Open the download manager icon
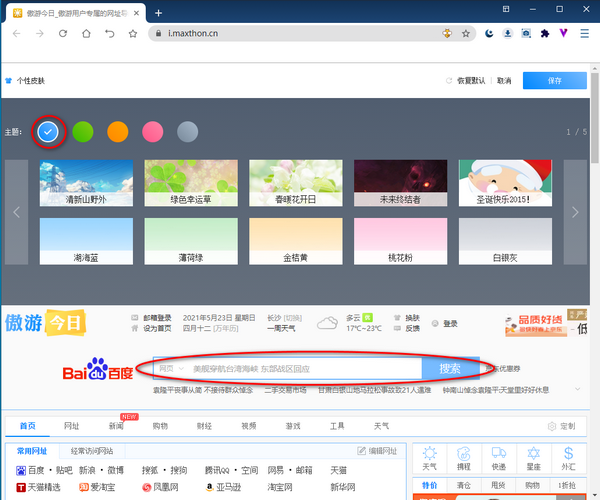The width and height of the screenshot is (600, 500). pyautogui.click(x=508, y=33)
